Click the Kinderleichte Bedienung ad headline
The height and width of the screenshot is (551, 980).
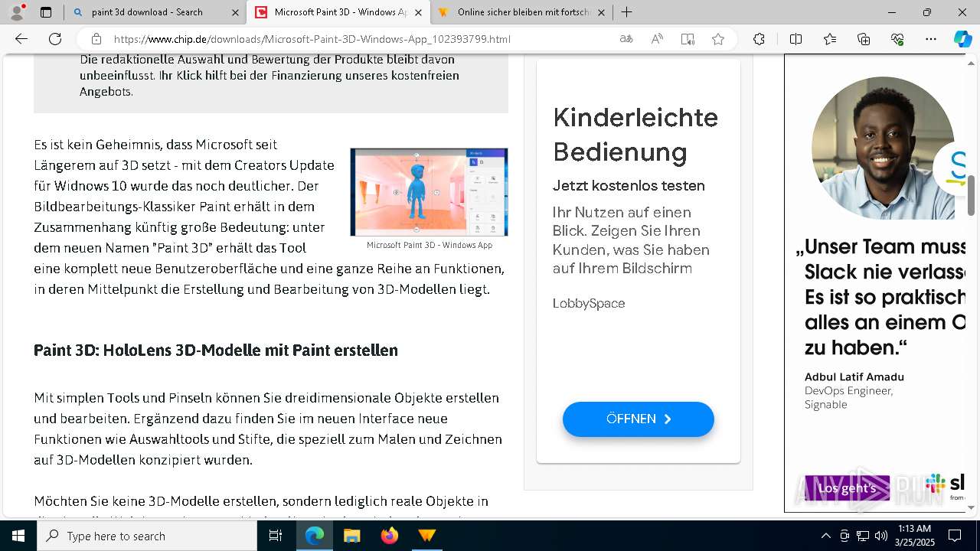click(x=635, y=135)
